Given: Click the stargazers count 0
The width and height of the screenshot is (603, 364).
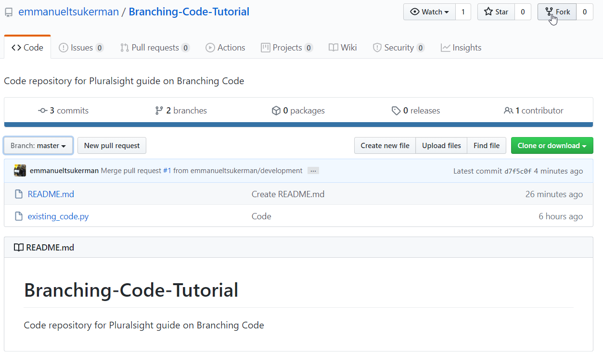Looking at the screenshot, I should (523, 12).
